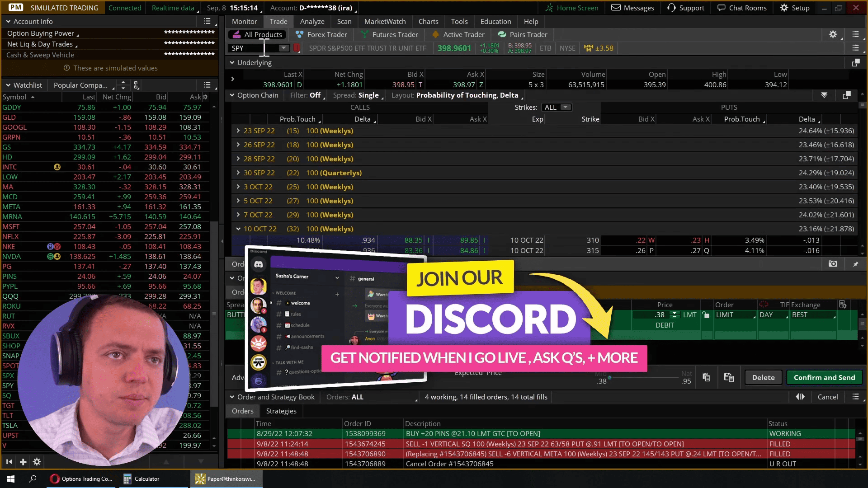The width and height of the screenshot is (868, 488).
Task: Click the watchlist symbol link icon
Action: (x=136, y=85)
